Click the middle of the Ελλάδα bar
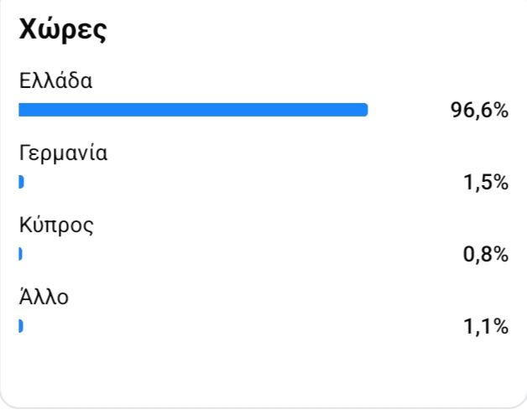The width and height of the screenshot is (527, 420). pyautogui.click(x=193, y=110)
